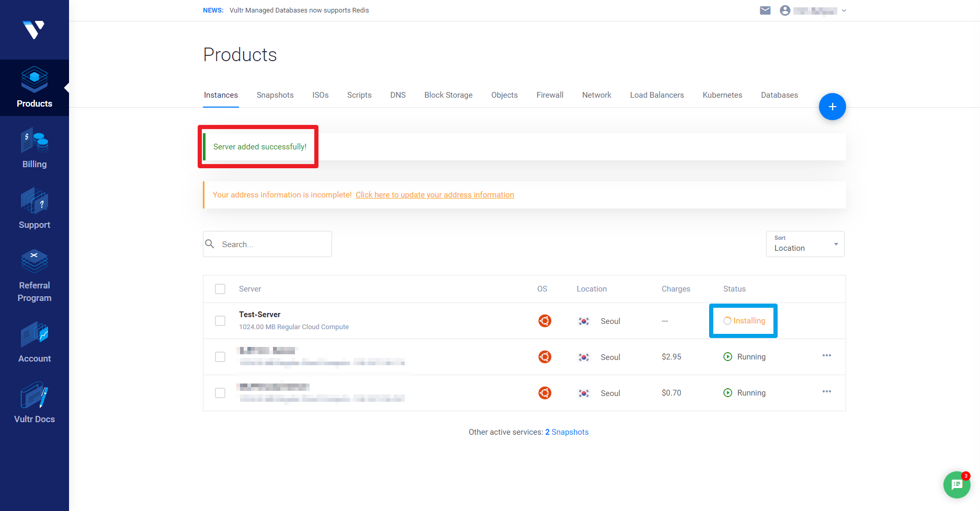Switch to the Objects tab
The height and width of the screenshot is (511, 980).
505,95
